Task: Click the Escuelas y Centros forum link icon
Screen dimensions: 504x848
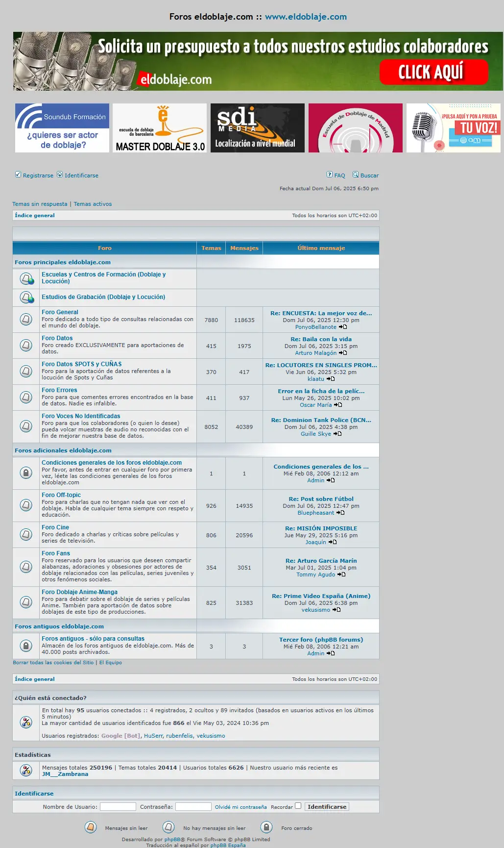Action: click(x=26, y=279)
